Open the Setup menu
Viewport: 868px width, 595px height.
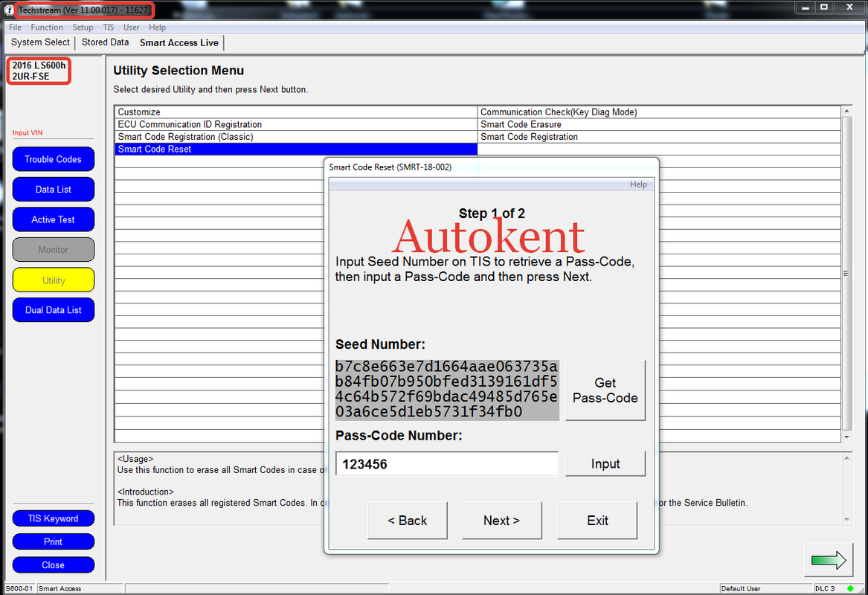coord(83,27)
